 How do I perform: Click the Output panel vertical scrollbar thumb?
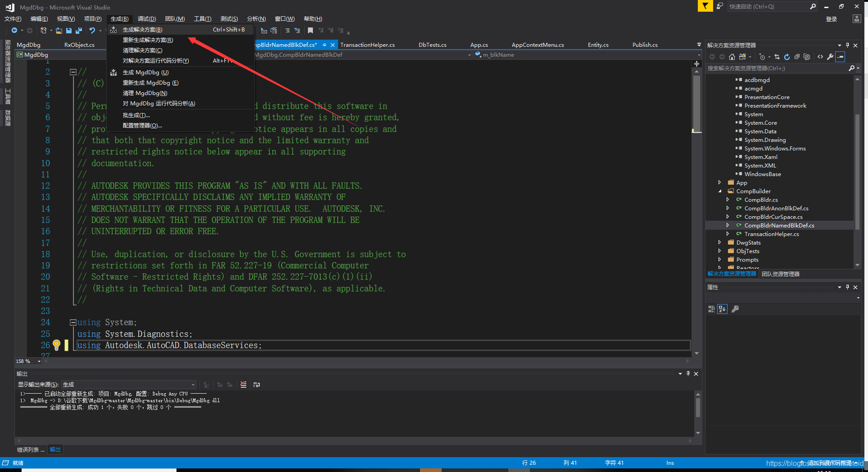pos(698,407)
